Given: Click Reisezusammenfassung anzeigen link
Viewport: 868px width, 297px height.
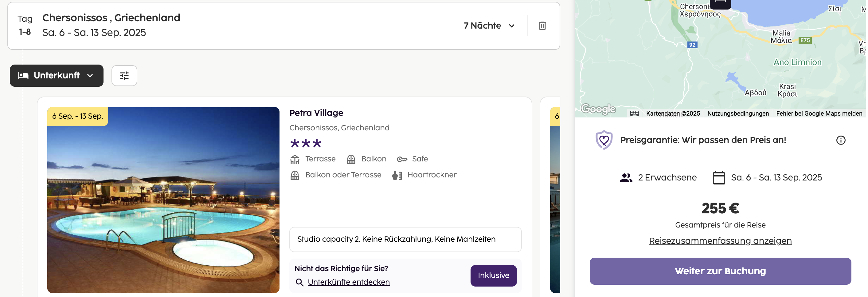Looking at the screenshot, I should tap(720, 241).
